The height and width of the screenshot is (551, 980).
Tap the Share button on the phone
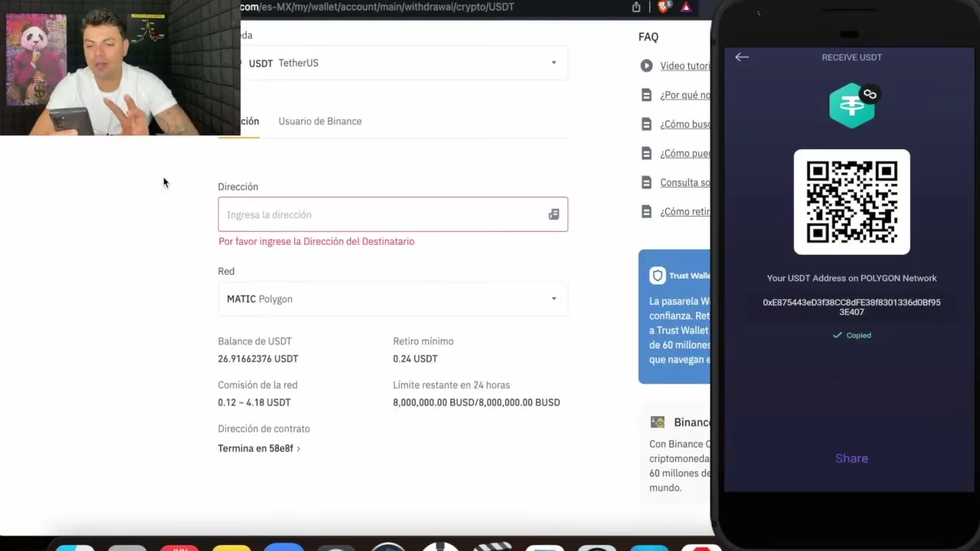click(x=851, y=458)
